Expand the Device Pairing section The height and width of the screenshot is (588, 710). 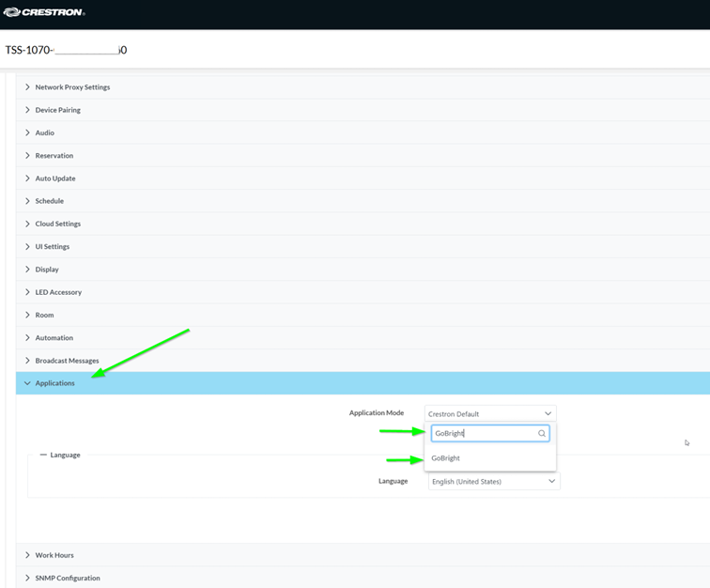(57, 110)
